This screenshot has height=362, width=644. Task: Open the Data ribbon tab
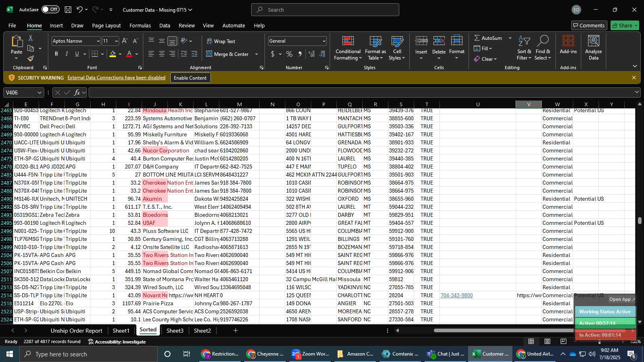pyautogui.click(x=165, y=25)
